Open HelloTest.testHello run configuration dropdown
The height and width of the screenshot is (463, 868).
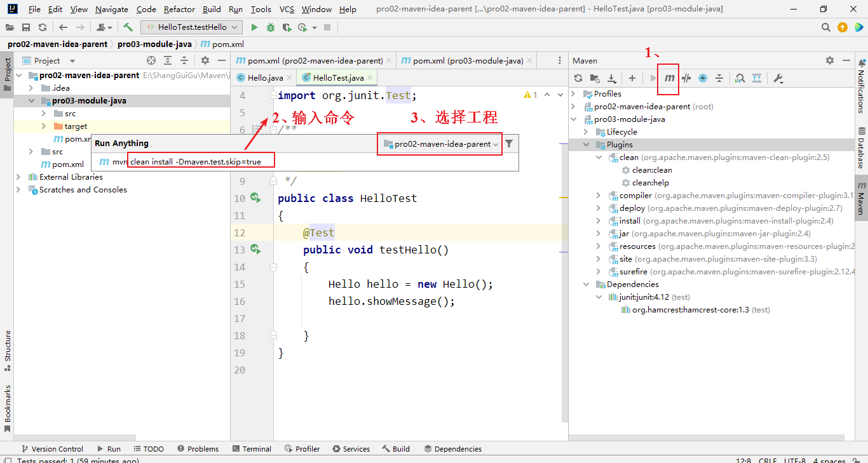tap(192, 27)
